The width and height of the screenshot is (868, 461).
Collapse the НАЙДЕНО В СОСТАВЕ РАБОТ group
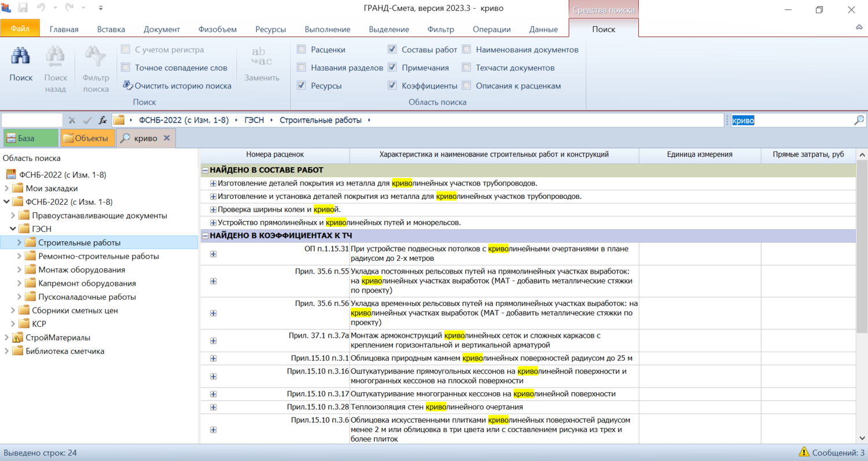tap(205, 170)
